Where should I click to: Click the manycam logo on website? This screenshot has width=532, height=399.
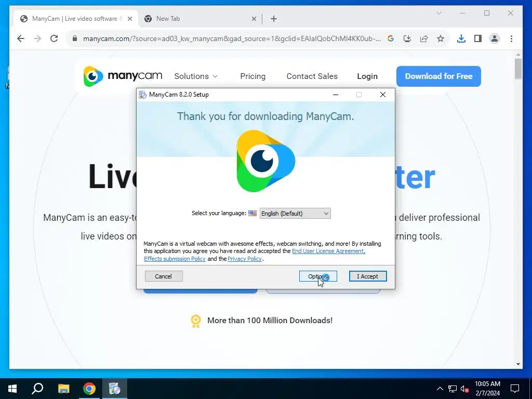pos(123,76)
